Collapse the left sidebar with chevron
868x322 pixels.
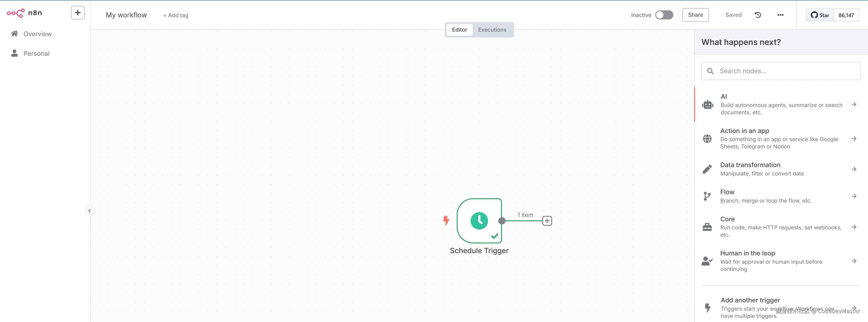pyautogui.click(x=90, y=211)
